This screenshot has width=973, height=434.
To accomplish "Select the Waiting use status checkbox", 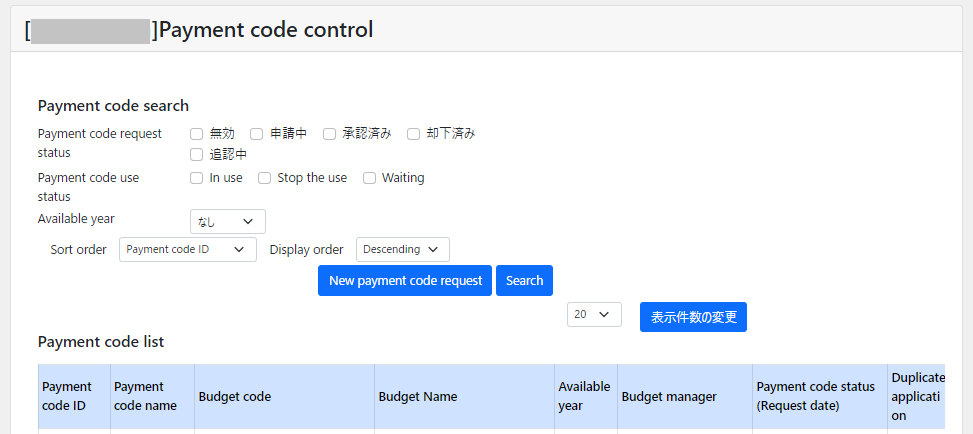I will pos(369,178).
